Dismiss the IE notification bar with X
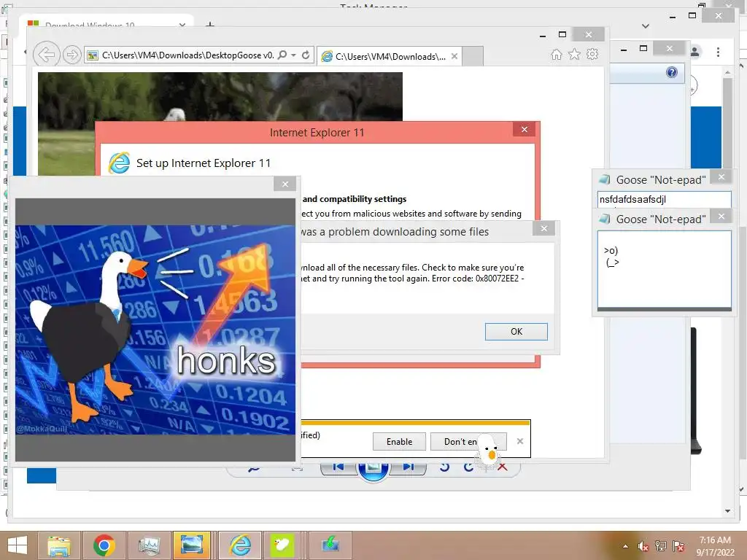The height and width of the screenshot is (560, 747). pos(520,441)
